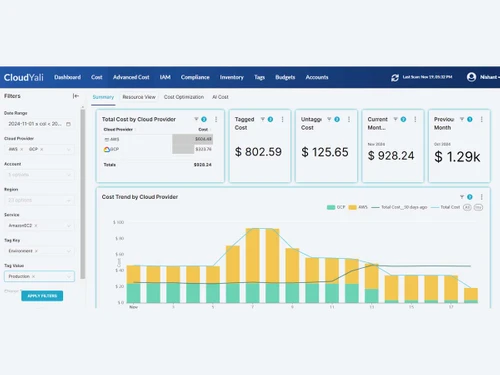Go to the IAM nav item
This screenshot has height=375, width=500.
pyautogui.click(x=165, y=77)
